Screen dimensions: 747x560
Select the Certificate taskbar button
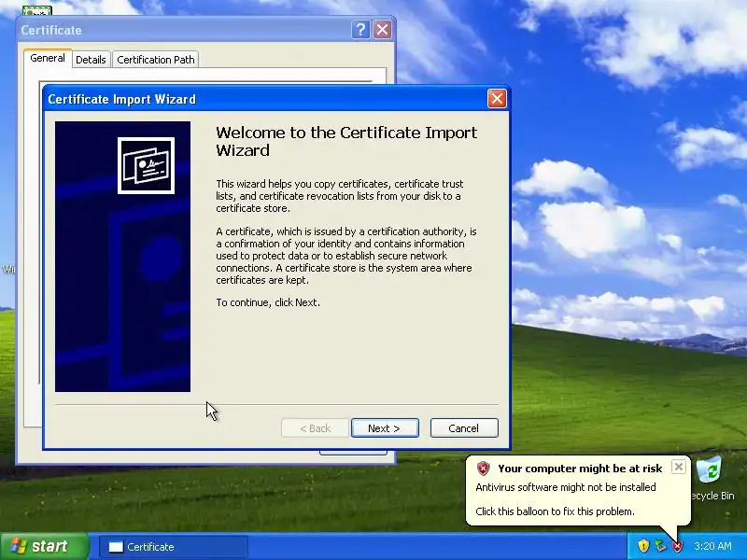pos(174,547)
